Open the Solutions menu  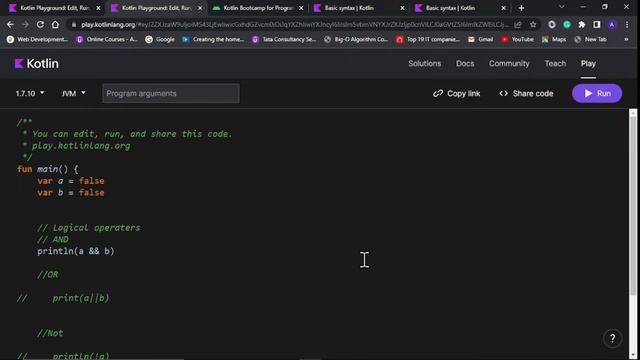pos(424,64)
